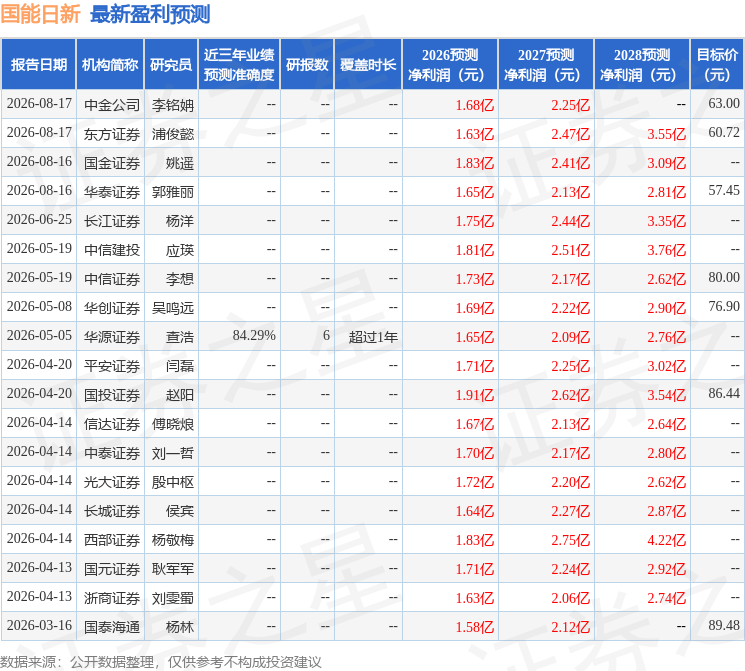Click 国投证券 target price 86.44
Viewport: 745px width, 671px height.
click(724, 393)
